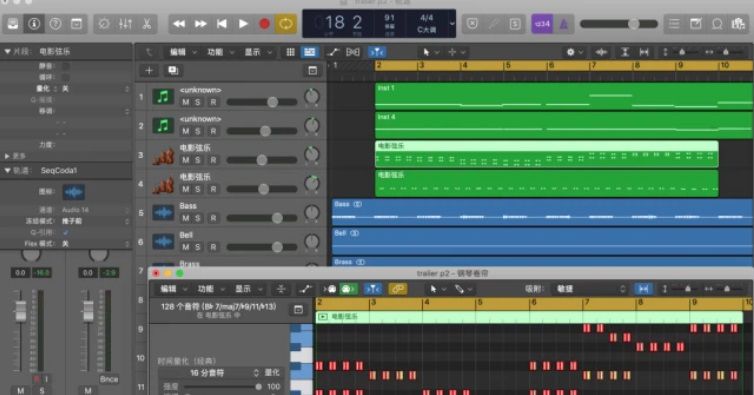Solo the Bass track
The width and height of the screenshot is (754, 395).
tap(198, 218)
